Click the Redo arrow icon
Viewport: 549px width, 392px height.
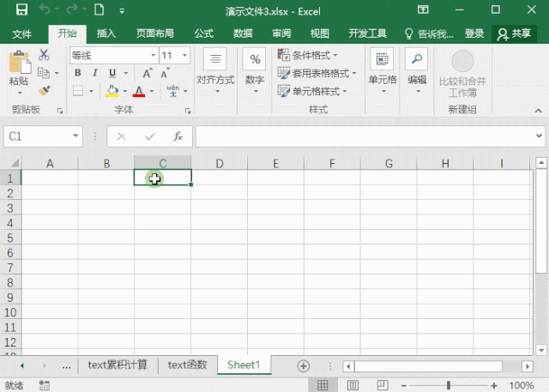(x=72, y=9)
